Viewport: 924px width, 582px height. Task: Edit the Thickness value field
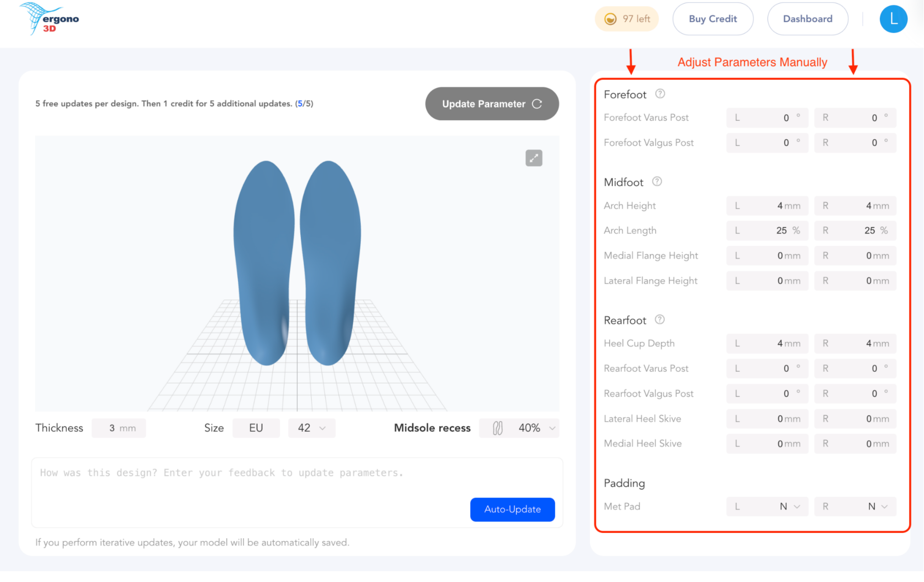pyautogui.click(x=119, y=428)
